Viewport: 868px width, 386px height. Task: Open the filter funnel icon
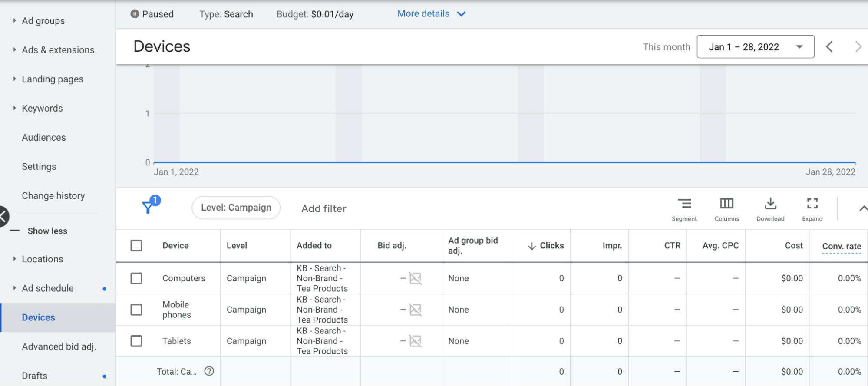(x=148, y=207)
